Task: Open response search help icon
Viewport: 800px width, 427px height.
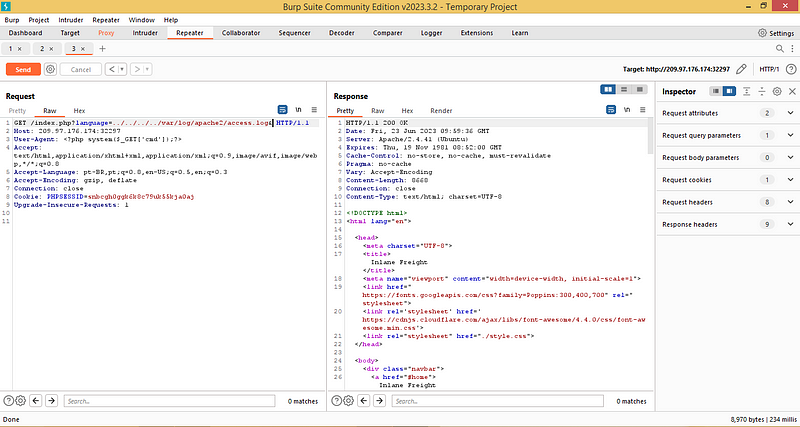Action: pyautogui.click(x=336, y=400)
